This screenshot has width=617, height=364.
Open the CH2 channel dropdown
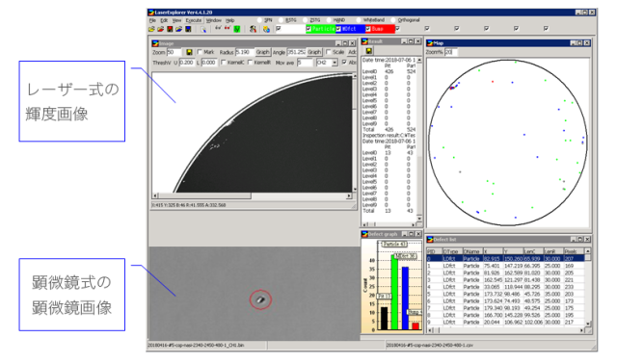pos(335,63)
